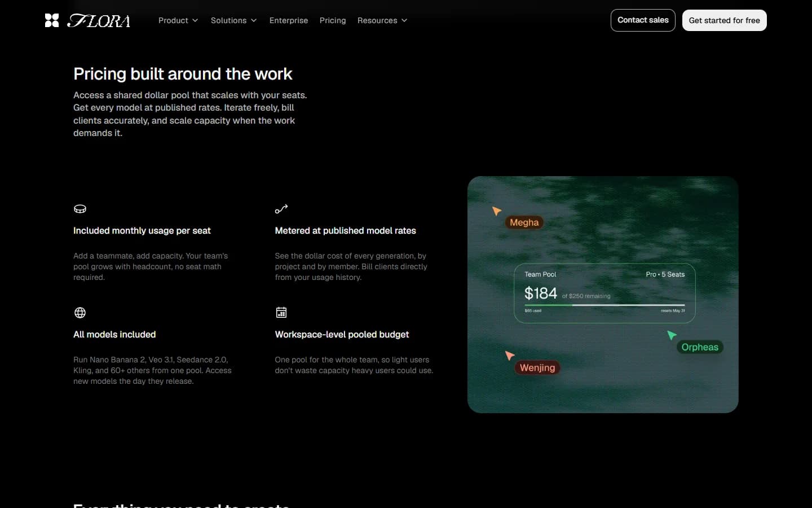The height and width of the screenshot is (508, 812).
Task: Click the metered route icon above Metered rates
Action: click(x=281, y=209)
